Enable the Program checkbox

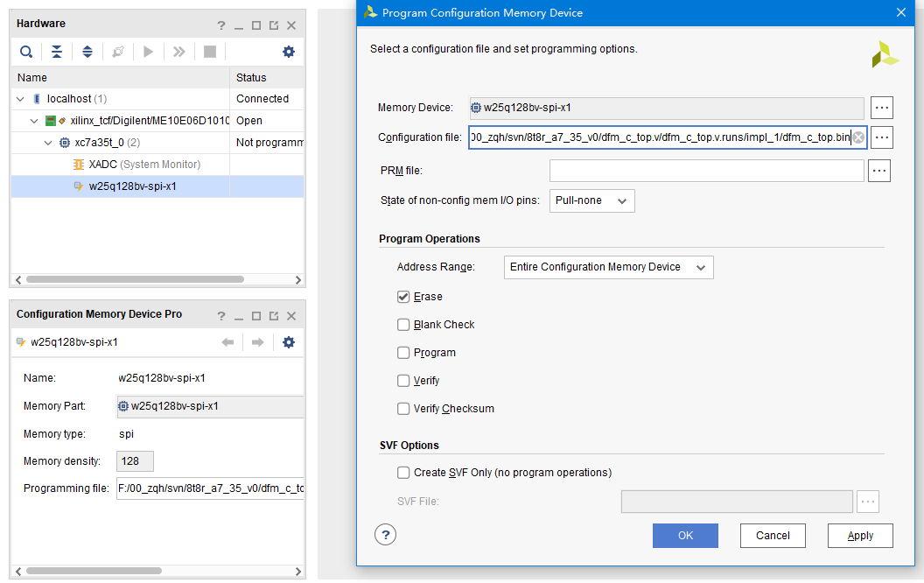pyautogui.click(x=403, y=353)
